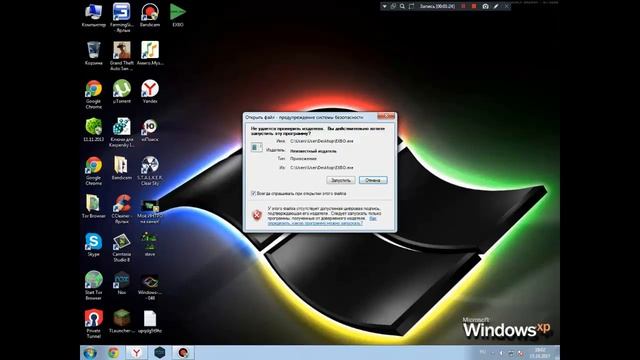Open the Windows Start menu orb

90,353
